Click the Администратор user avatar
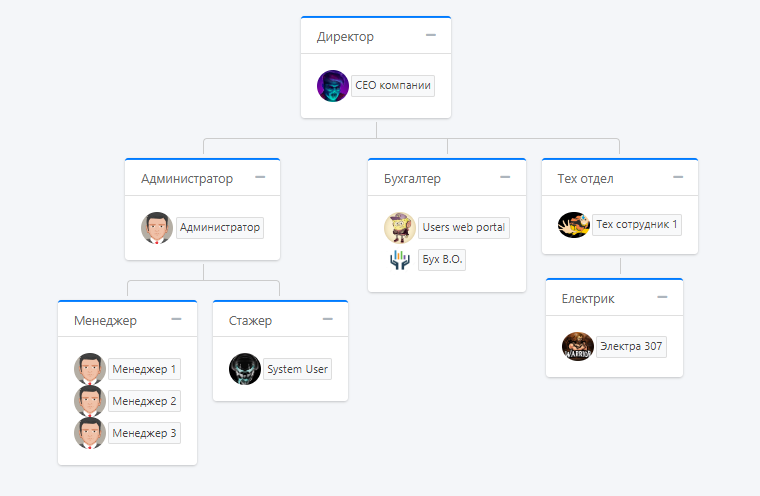760x496 pixels. pos(157,228)
